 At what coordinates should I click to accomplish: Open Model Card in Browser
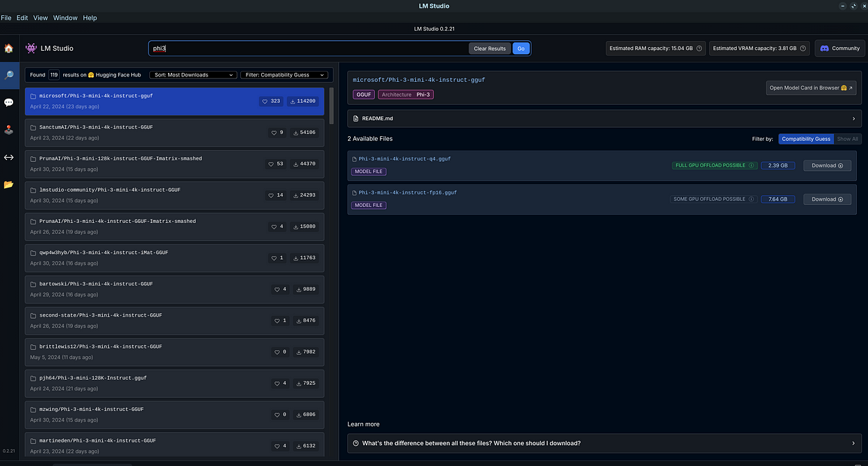pyautogui.click(x=811, y=88)
